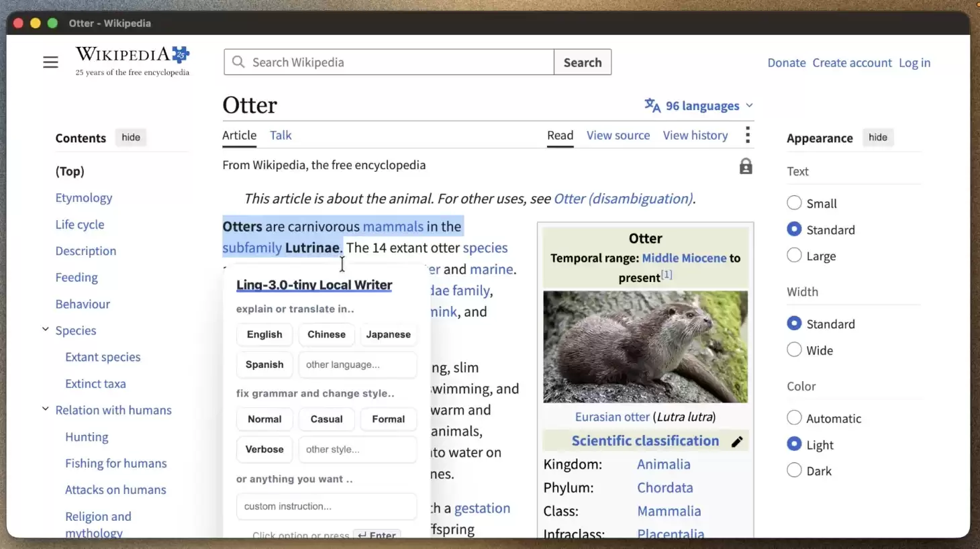Viewport: 980px width, 549px height.
Task: Jump to Behaviour section
Action: point(83,303)
